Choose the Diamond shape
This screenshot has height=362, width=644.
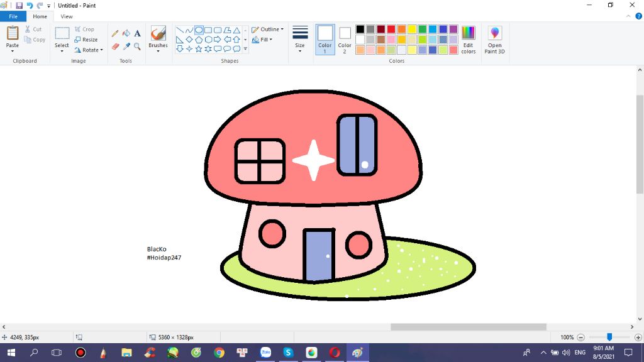[189, 40]
